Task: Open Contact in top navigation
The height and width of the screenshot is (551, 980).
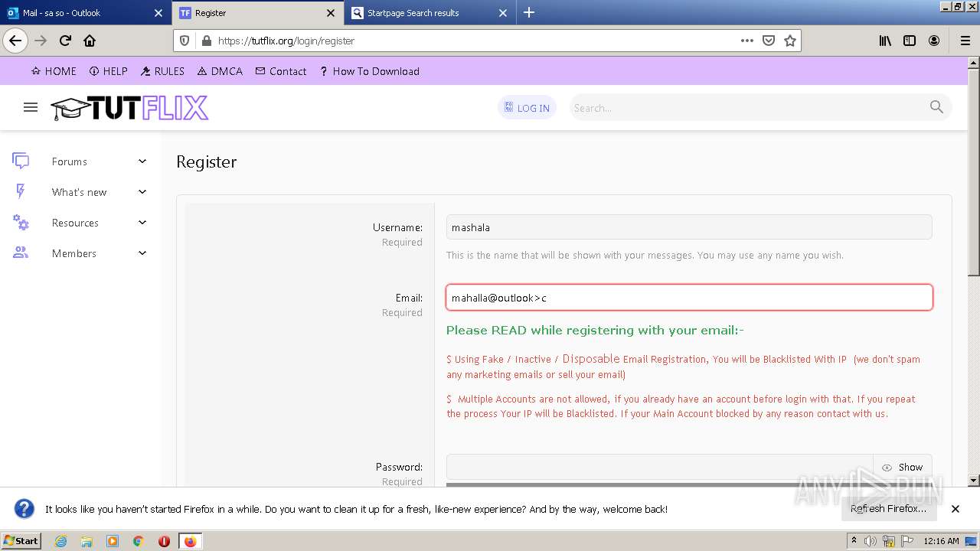Action: pyautogui.click(x=281, y=71)
